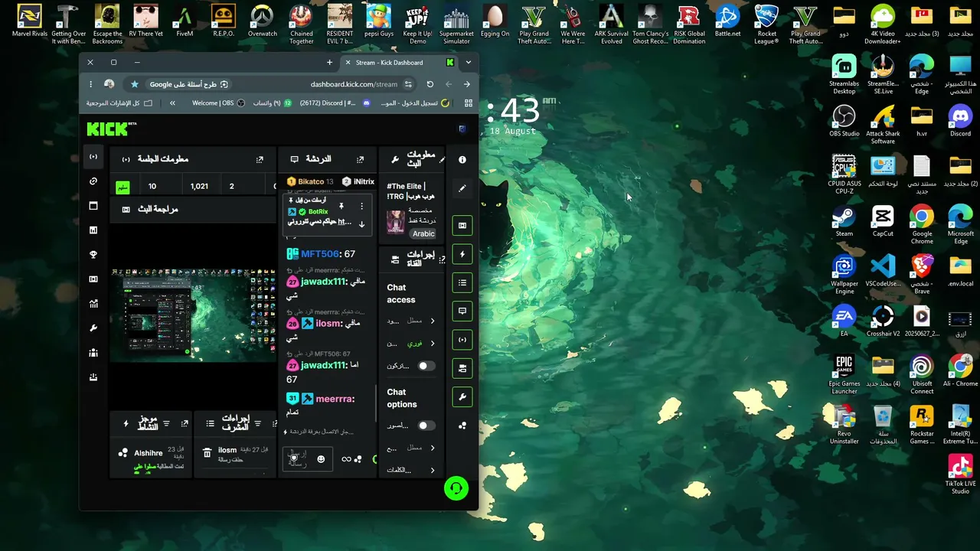Show more bookmarks with the double chevron

(x=172, y=103)
